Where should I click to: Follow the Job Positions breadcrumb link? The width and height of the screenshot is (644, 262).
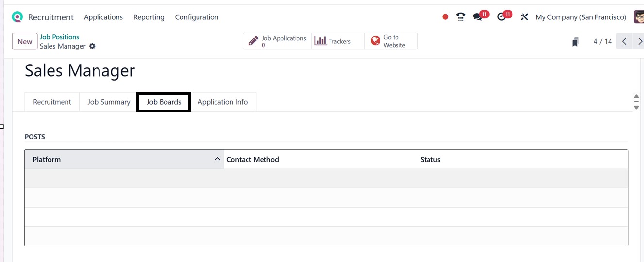click(x=59, y=37)
